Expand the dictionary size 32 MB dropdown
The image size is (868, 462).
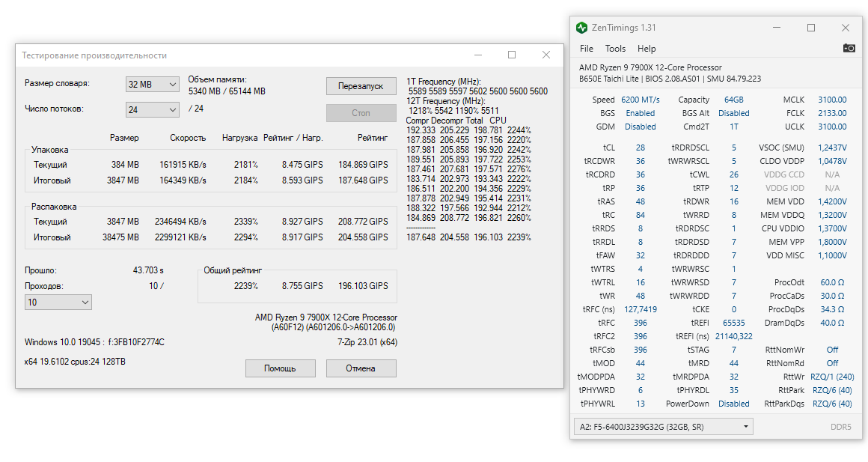152,84
